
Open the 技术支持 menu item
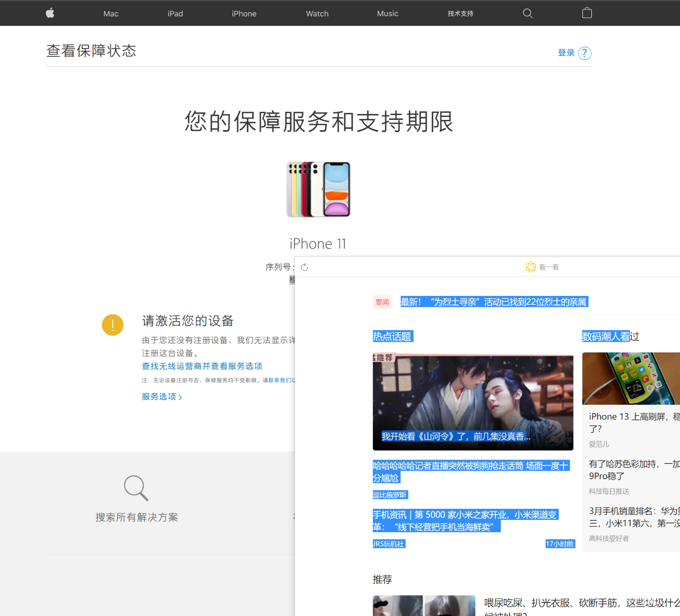click(x=460, y=14)
